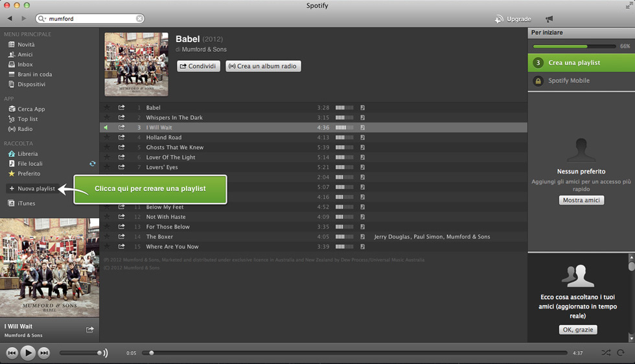Screen dimensions: 635x364
Task: Click the volume slider
Action: click(81, 353)
